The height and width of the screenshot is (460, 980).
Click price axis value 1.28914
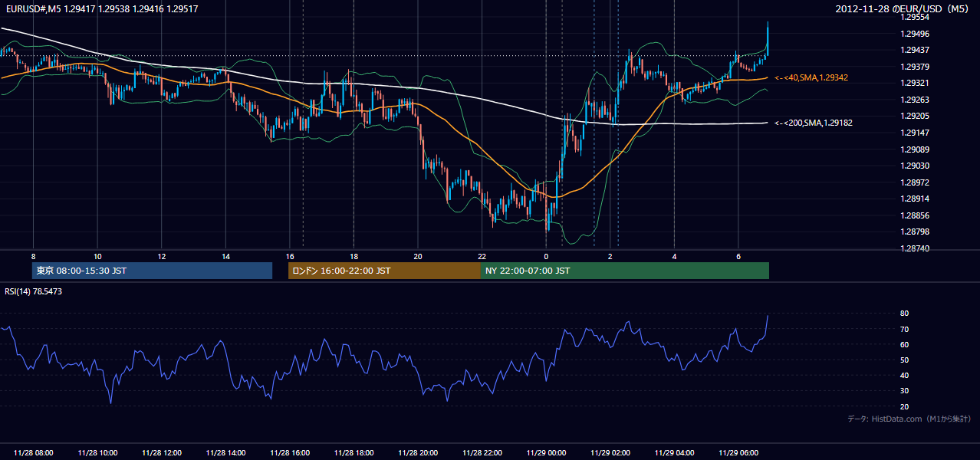[x=915, y=199]
